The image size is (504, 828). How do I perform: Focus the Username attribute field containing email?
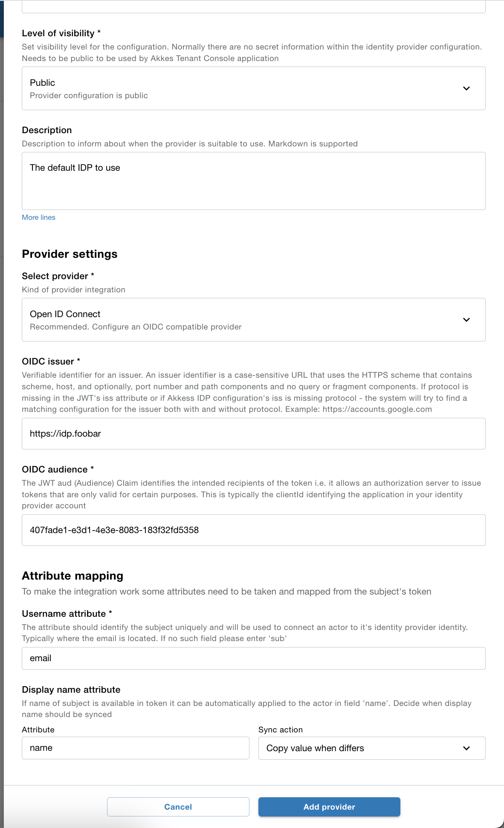tap(254, 658)
